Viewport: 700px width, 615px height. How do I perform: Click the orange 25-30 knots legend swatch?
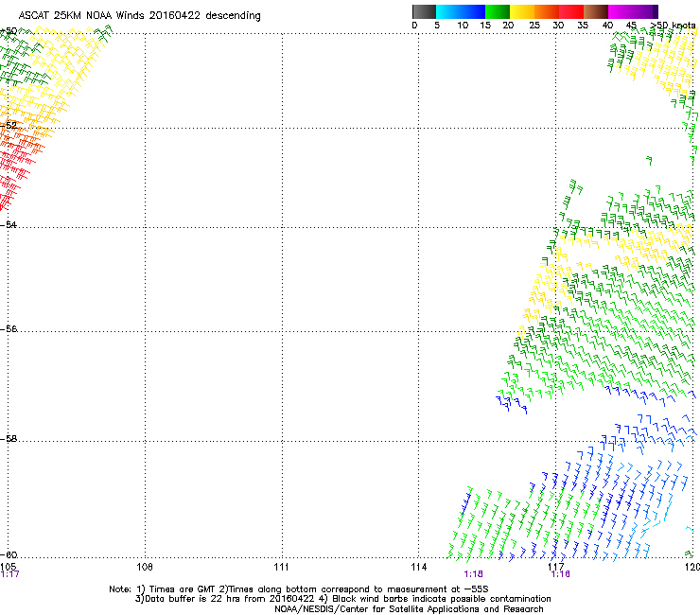[x=547, y=11]
